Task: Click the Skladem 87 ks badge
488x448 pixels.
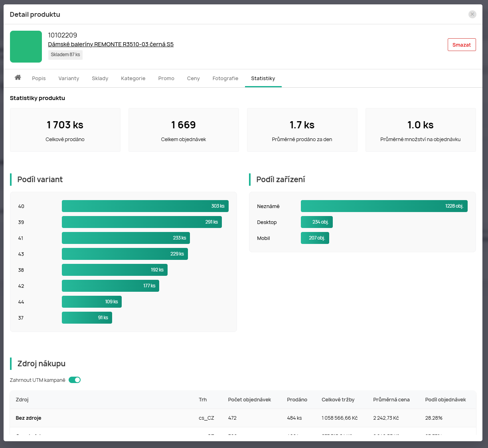Action: click(65, 55)
